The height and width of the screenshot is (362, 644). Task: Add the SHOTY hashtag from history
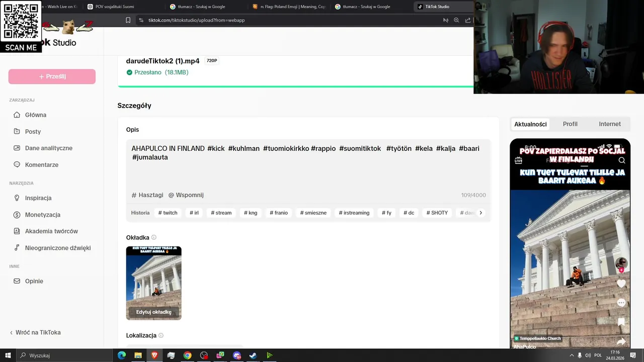coord(437,213)
